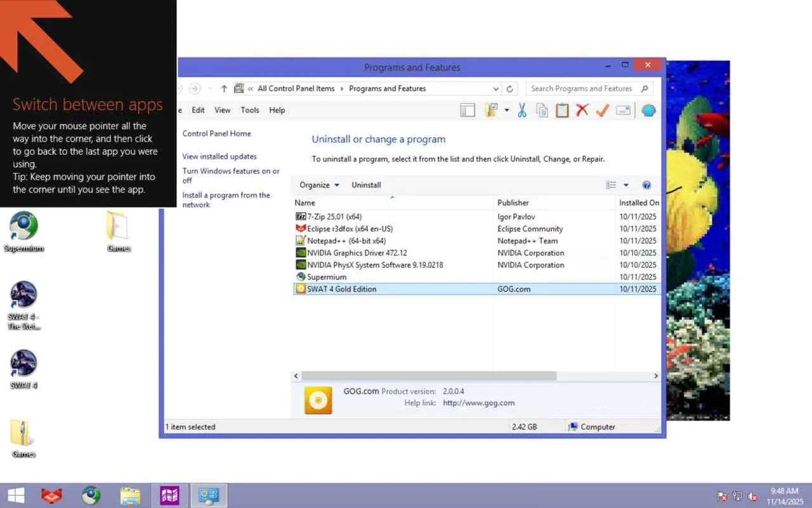This screenshot has height=508, width=812.
Task: Click the E-mail envelope toolbar icon
Action: 623,110
